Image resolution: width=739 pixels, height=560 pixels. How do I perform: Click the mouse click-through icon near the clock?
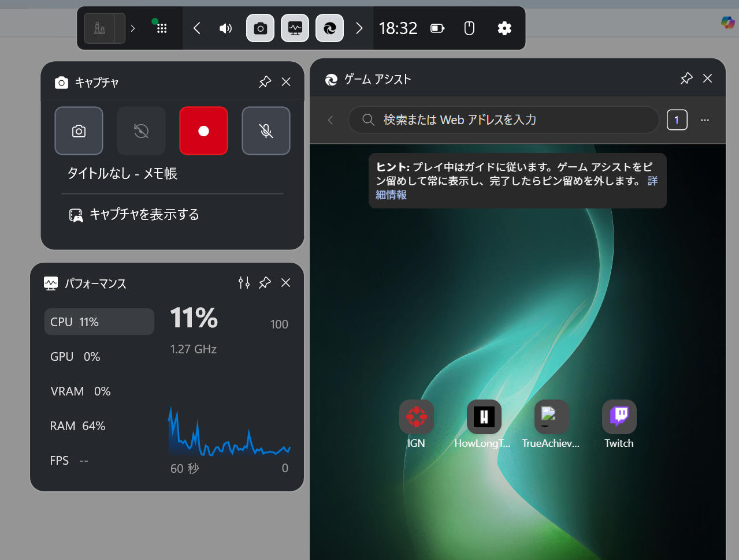tap(469, 28)
